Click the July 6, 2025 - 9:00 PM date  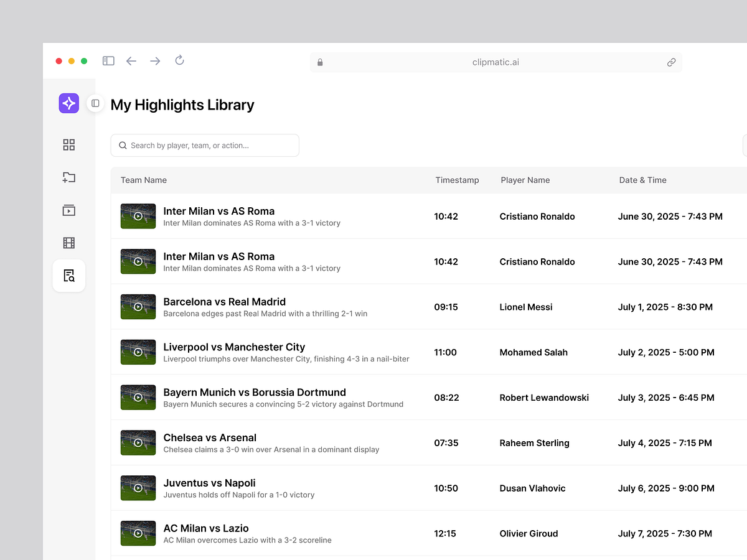coord(666,488)
